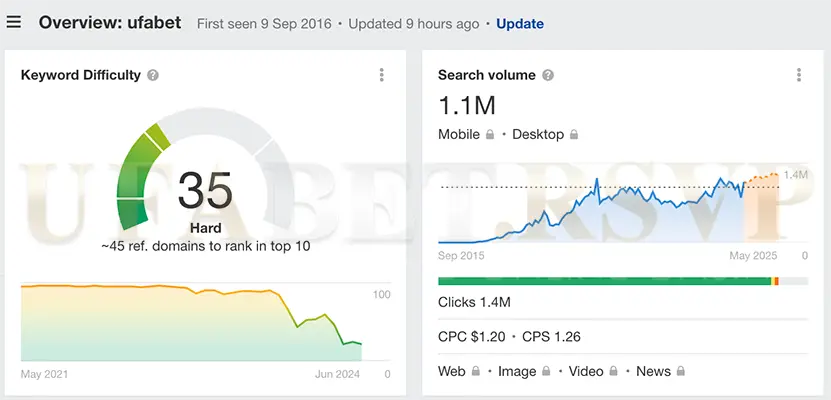Click the lock icon next to Video
The image size is (831, 400).
(x=615, y=371)
